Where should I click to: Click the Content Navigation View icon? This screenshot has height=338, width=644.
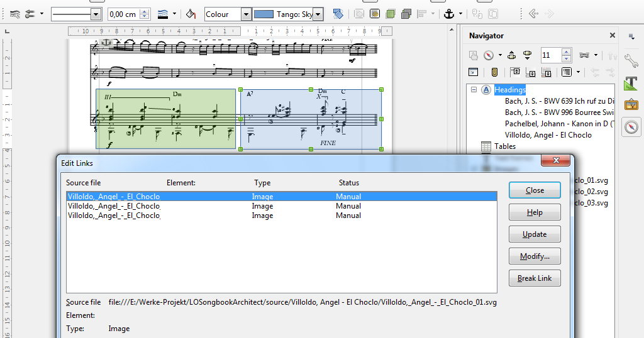(473, 73)
